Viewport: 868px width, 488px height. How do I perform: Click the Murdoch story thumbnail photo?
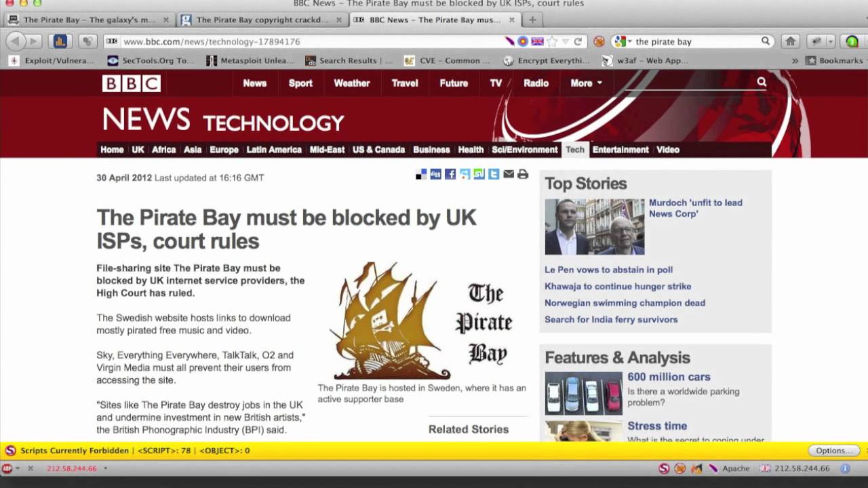595,226
